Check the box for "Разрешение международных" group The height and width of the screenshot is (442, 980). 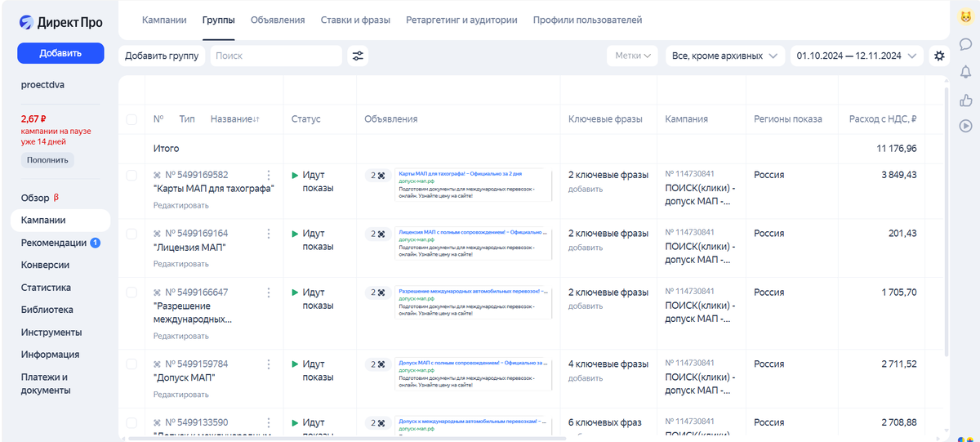pos(131,292)
